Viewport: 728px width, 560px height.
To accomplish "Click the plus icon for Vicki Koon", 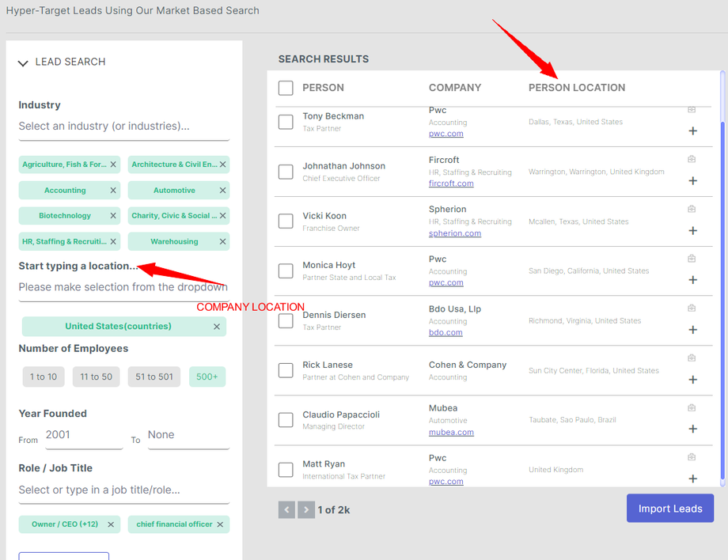I will (x=693, y=231).
